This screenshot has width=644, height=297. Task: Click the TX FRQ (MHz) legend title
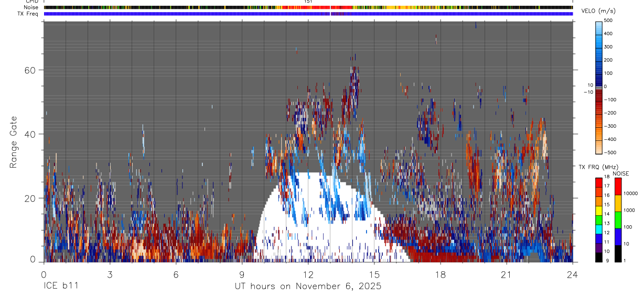(598, 167)
